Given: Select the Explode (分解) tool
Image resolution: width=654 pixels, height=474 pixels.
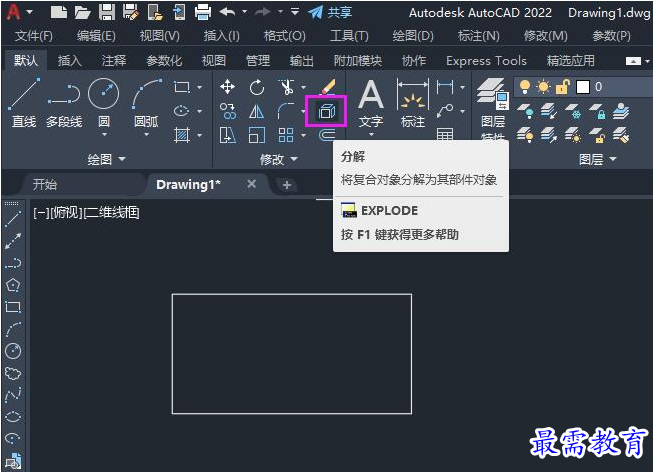Looking at the screenshot, I should 327,111.
